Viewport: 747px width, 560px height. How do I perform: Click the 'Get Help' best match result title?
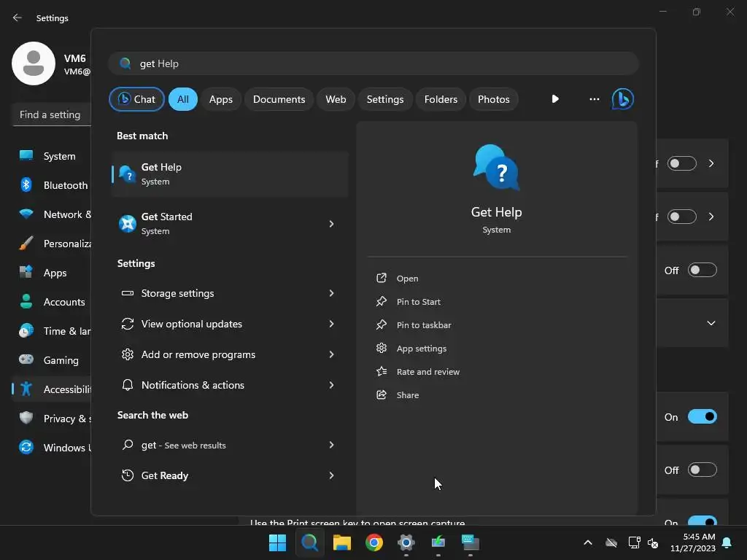[x=161, y=167]
